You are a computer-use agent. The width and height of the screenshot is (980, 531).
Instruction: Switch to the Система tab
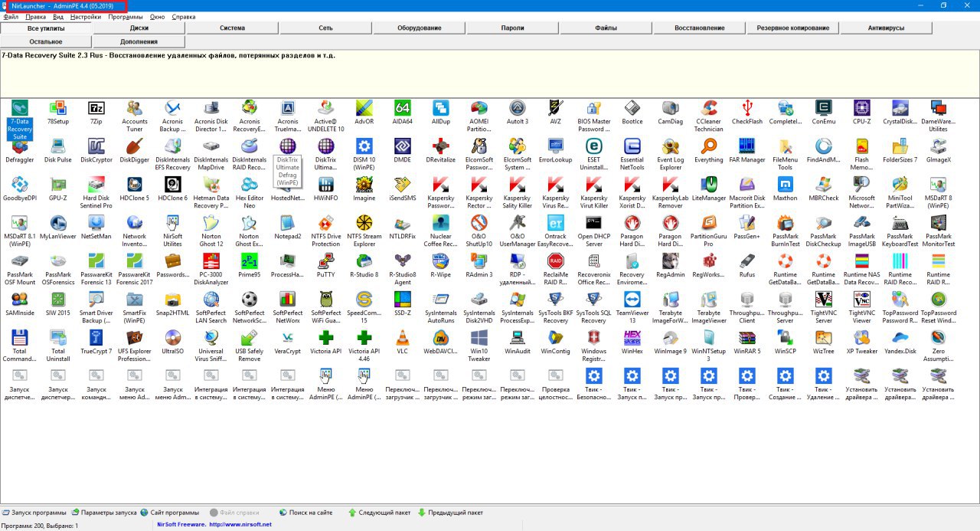[233, 28]
